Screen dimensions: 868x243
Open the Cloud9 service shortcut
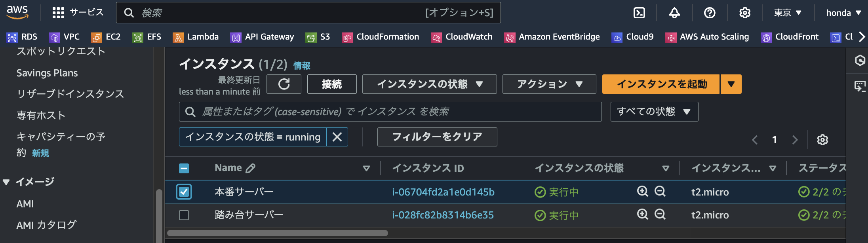[632, 37]
